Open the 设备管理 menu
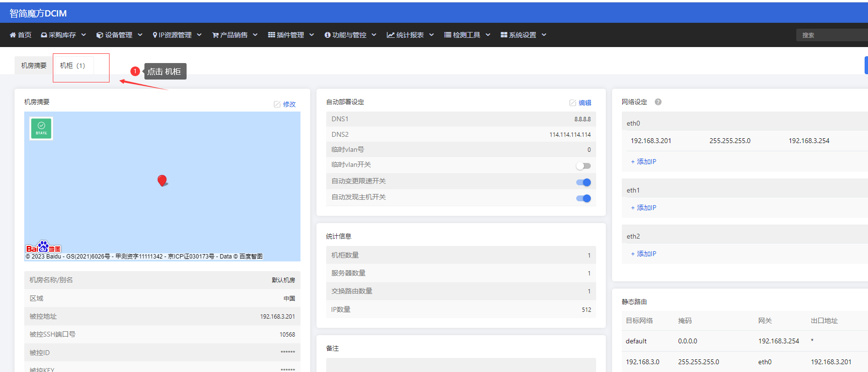The image size is (868, 372). pyautogui.click(x=119, y=35)
